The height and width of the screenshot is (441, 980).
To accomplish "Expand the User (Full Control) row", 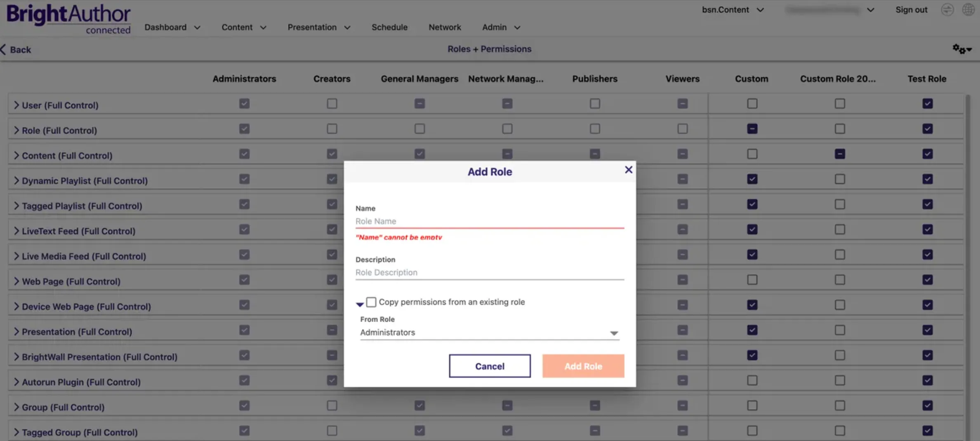I will pos(16,105).
